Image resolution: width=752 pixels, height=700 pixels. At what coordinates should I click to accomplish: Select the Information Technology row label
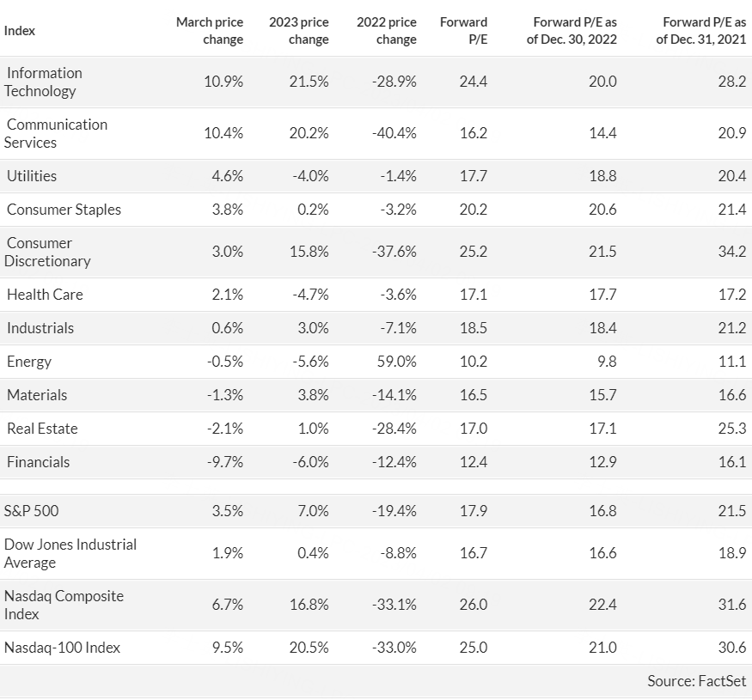(x=43, y=82)
